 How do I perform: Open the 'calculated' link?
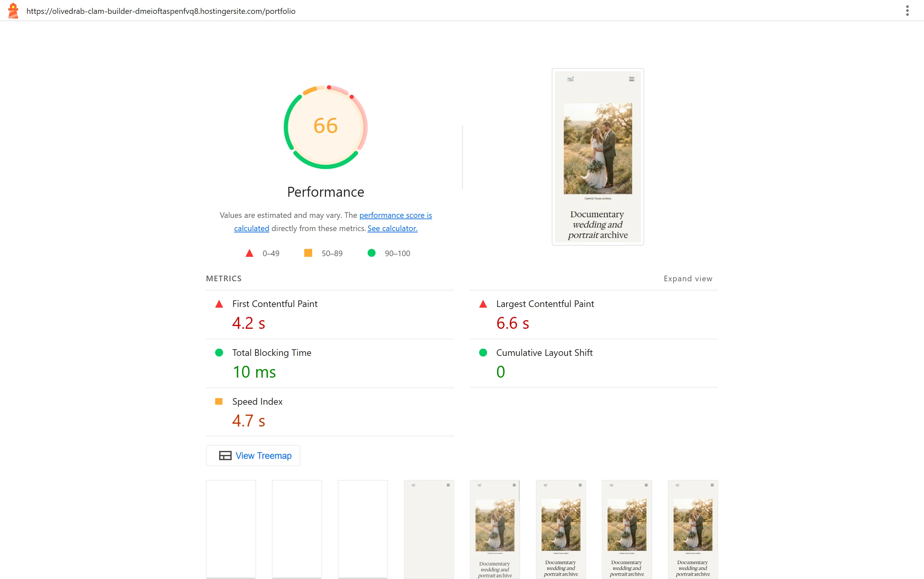[251, 228]
